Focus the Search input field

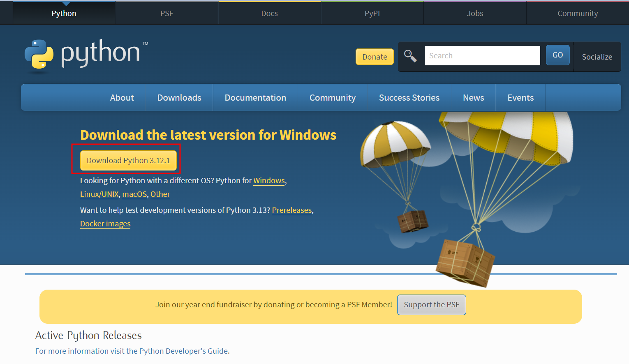click(482, 55)
